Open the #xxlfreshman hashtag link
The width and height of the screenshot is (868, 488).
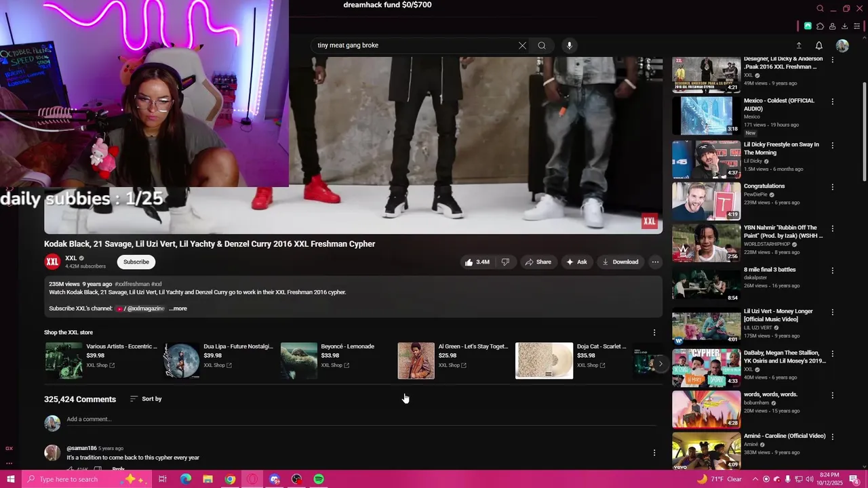click(x=132, y=284)
